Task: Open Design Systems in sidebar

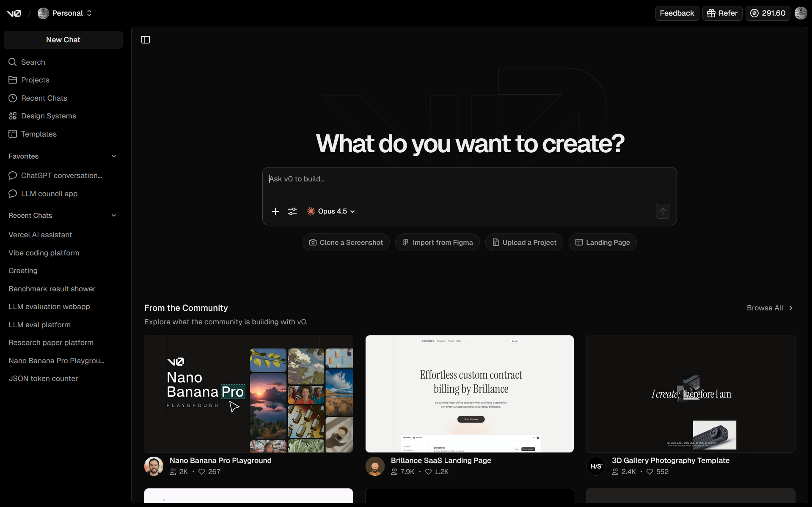Action: point(48,116)
